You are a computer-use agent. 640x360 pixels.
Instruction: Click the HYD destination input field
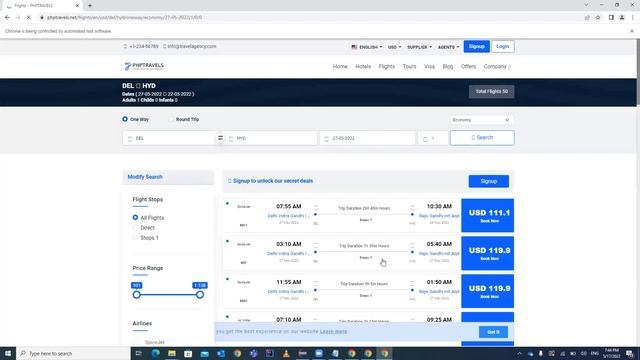(271, 138)
